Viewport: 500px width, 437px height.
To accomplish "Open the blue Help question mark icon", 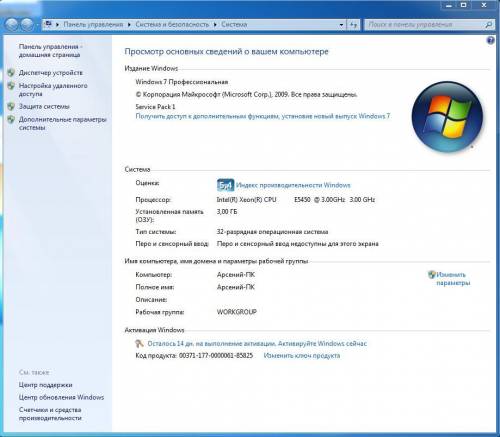I will click(x=490, y=41).
